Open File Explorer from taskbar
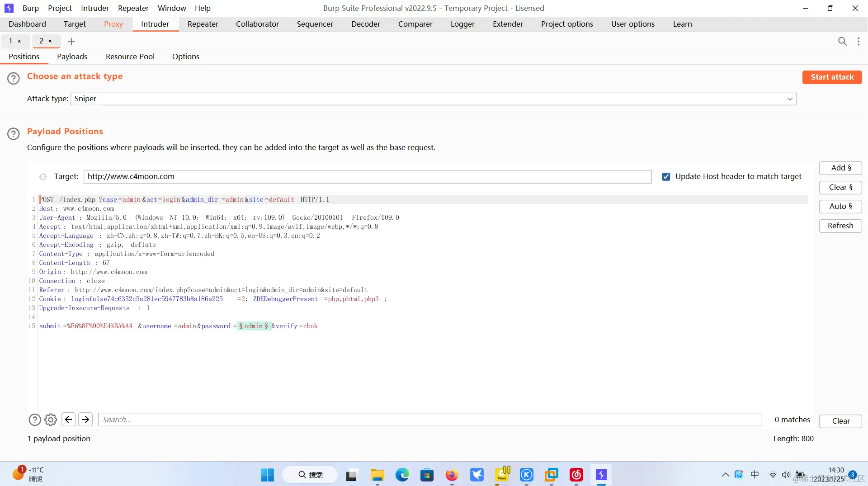The width and height of the screenshot is (868, 486). [x=377, y=475]
